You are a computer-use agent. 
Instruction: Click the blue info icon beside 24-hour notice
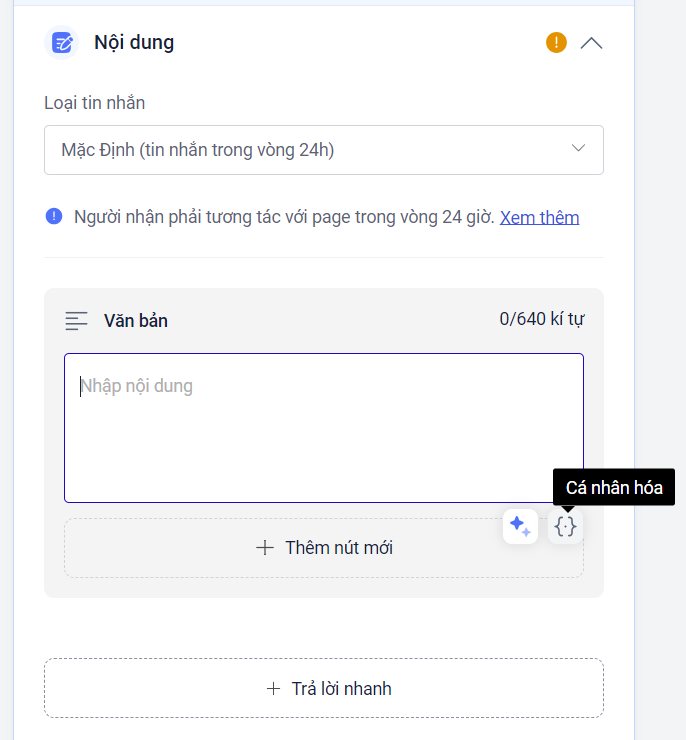[54, 217]
